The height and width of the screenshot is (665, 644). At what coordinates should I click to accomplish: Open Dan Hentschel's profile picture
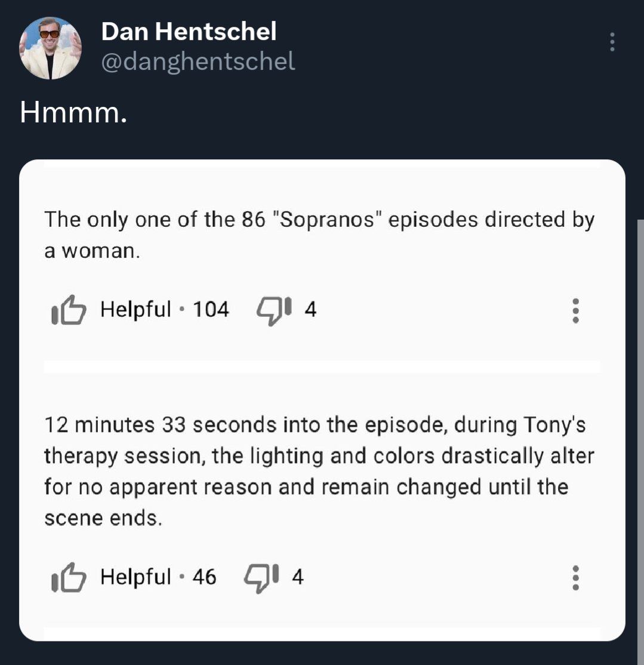tap(50, 48)
